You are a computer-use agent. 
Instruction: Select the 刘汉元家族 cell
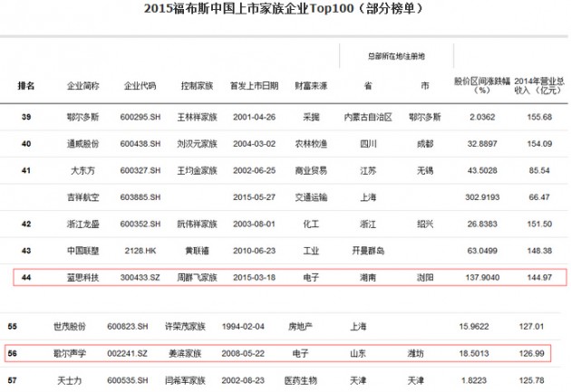coord(197,144)
